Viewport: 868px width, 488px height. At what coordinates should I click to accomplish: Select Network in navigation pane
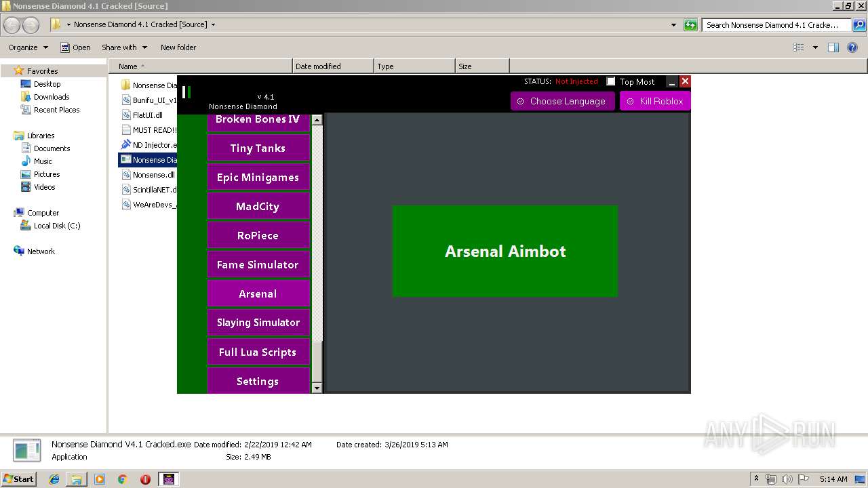[x=41, y=251]
